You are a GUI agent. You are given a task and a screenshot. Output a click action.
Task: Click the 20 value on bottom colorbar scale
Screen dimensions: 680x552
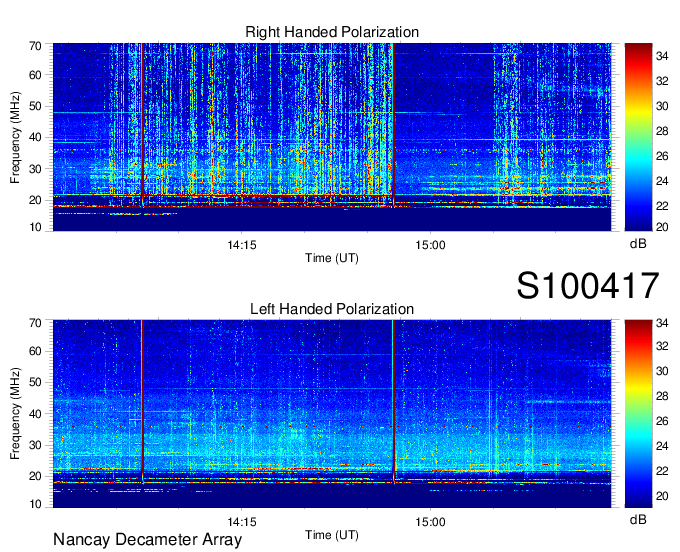pyautogui.click(x=662, y=496)
